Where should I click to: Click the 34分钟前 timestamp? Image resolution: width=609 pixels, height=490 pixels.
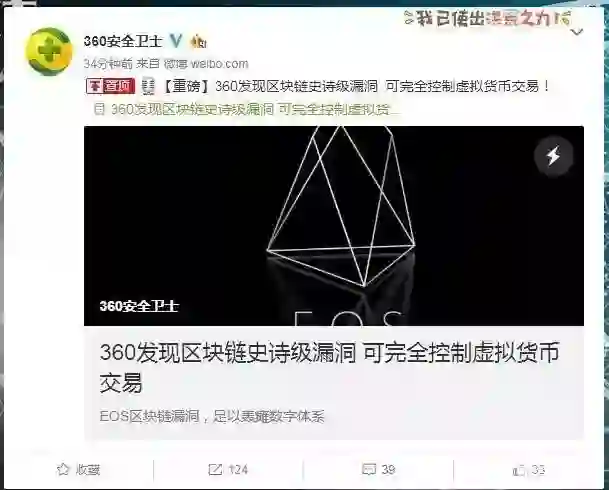108,64
